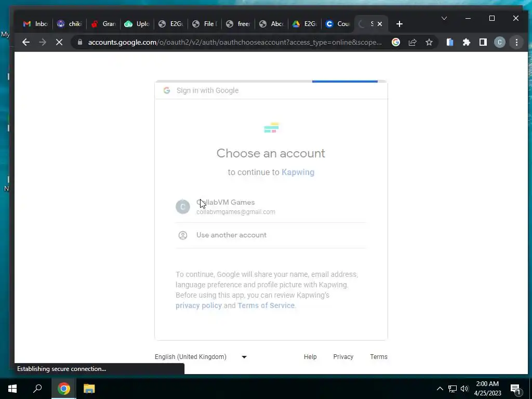
Task: Select Use another account
Action: coord(271,235)
